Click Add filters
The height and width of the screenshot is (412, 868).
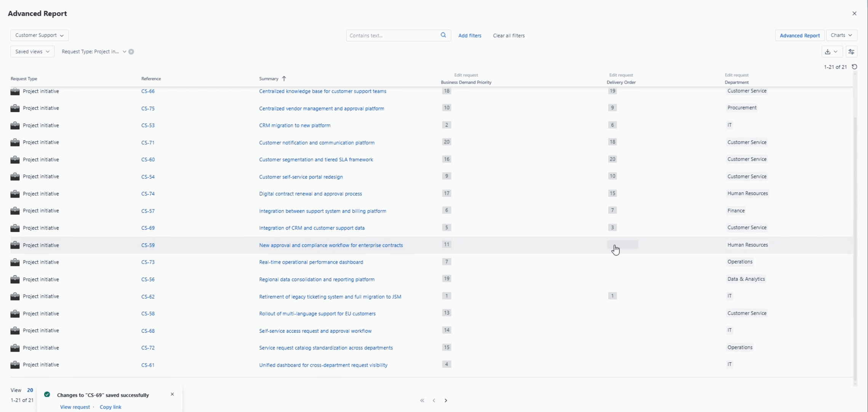470,35
